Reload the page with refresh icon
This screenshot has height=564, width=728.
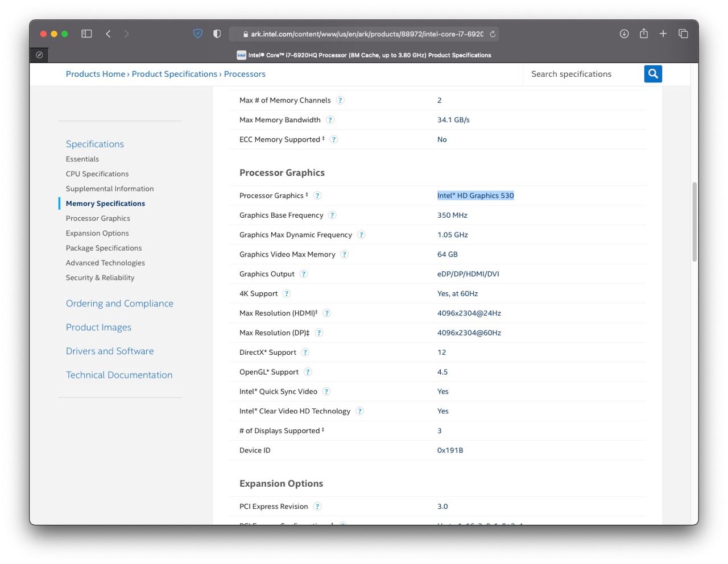coord(493,34)
